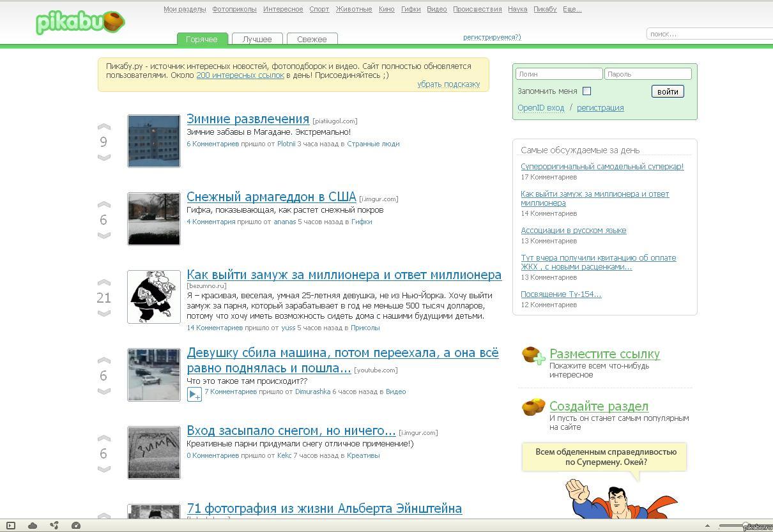The height and width of the screenshot is (532, 773).
Task: Click the cupcake icon next to 'Разместите ссылку'
Action: [533, 355]
